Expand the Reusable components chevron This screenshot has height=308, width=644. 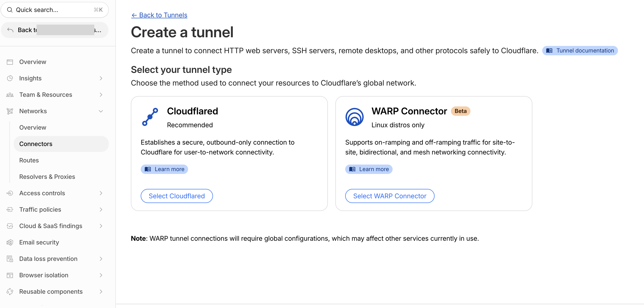pyautogui.click(x=101, y=292)
